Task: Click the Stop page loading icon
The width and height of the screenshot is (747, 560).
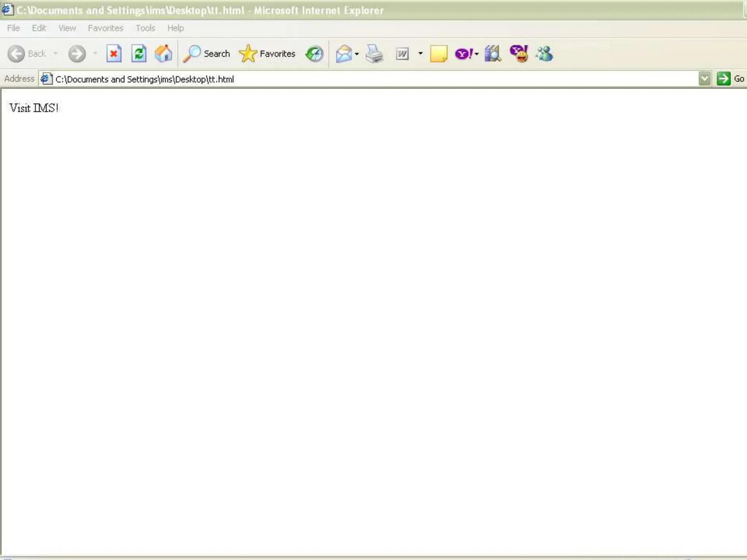Action: point(114,54)
